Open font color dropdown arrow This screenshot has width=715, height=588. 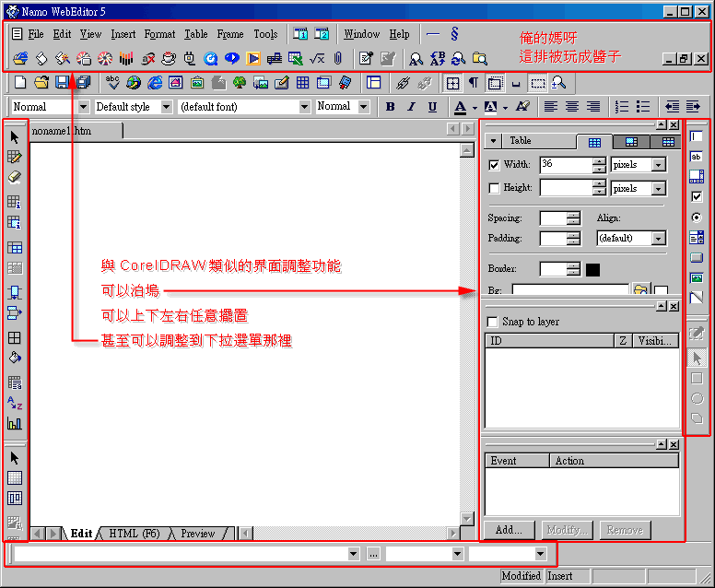point(475,108)
